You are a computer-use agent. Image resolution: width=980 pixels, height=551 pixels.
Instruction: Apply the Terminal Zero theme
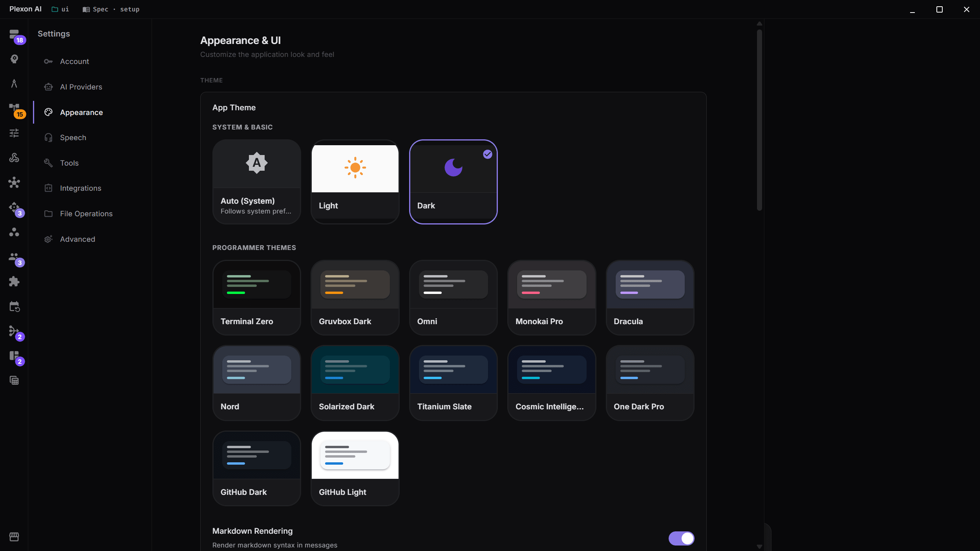tap(257, 297)
